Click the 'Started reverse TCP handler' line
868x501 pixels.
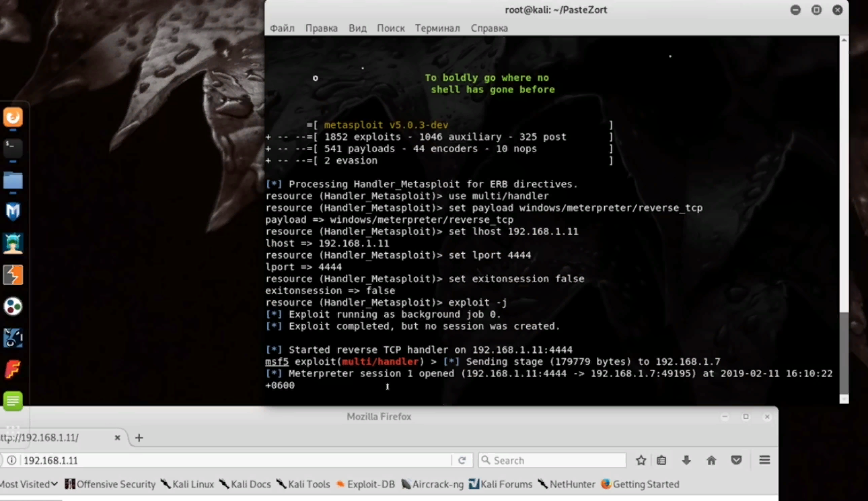419,350
